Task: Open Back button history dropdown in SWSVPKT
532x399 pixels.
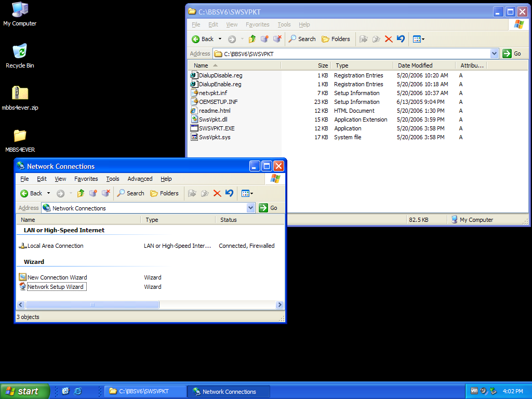Action: 220,39
